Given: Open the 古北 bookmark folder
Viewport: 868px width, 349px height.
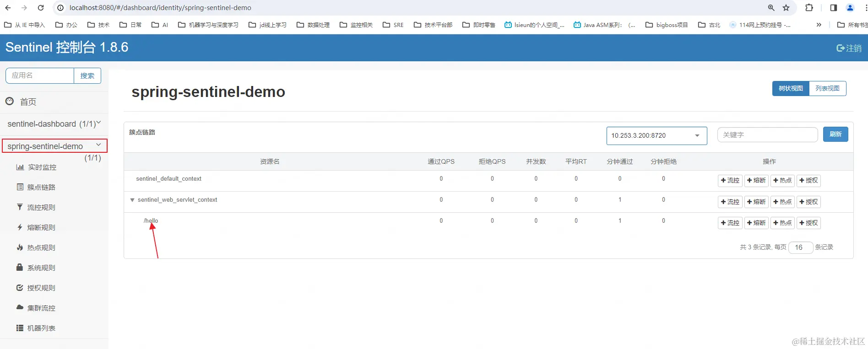Looking at the screenshot, I should (x=709, y=25).
